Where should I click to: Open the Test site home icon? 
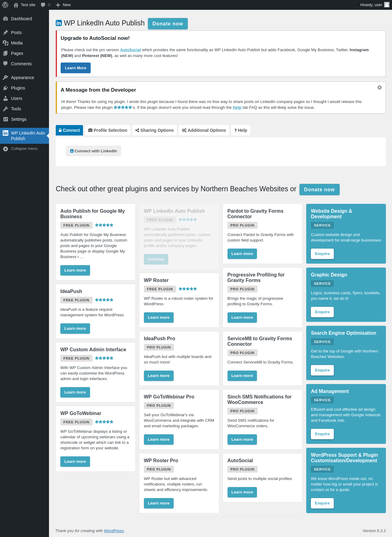(x=16, y=5)
